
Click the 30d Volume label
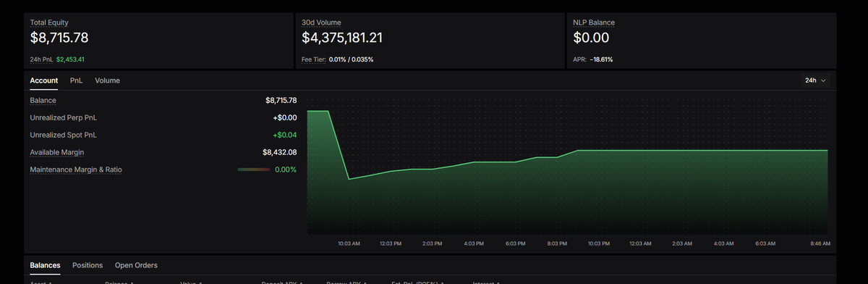point(321,22)
